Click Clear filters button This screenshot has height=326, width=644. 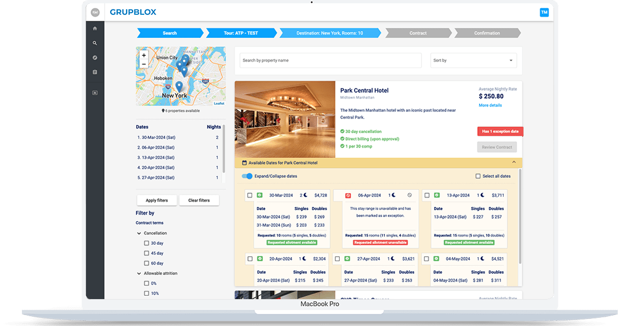coord(199,200)
